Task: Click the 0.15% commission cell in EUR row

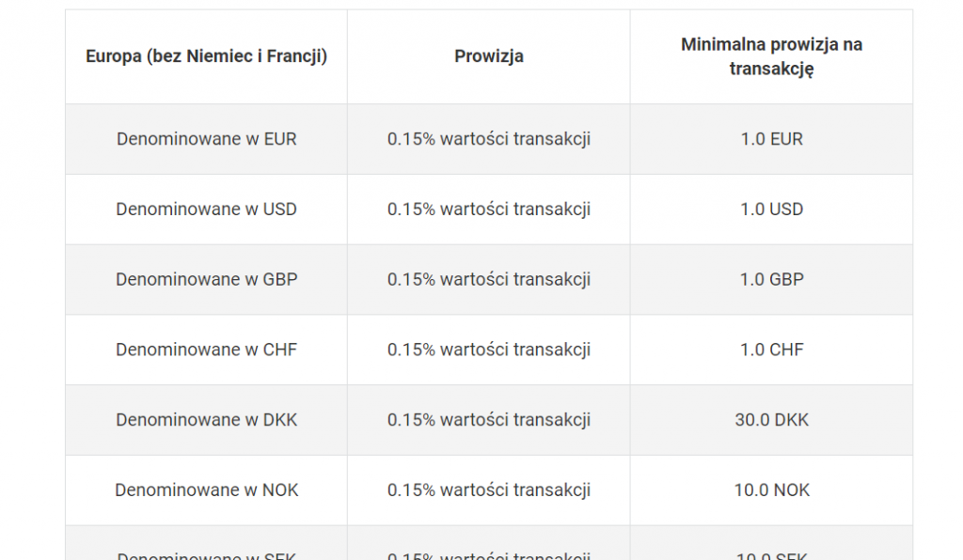Action: click(x=489, y=139)
